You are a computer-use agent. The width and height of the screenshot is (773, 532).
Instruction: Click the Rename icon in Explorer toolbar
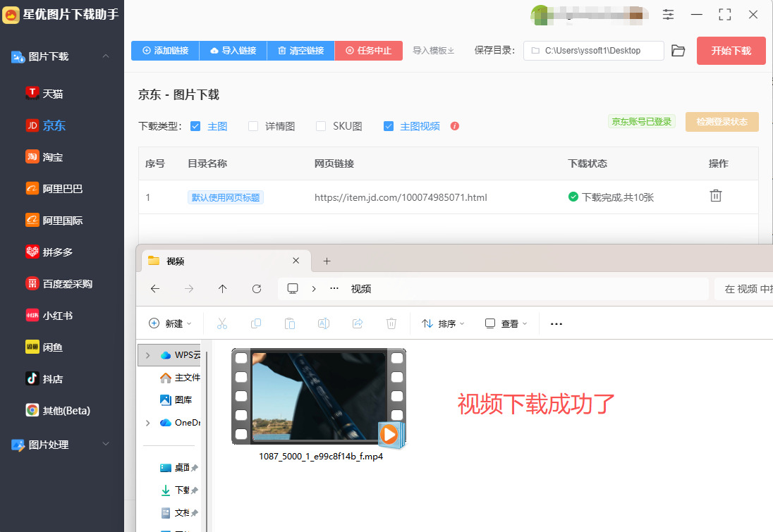[x=324, y=323]
